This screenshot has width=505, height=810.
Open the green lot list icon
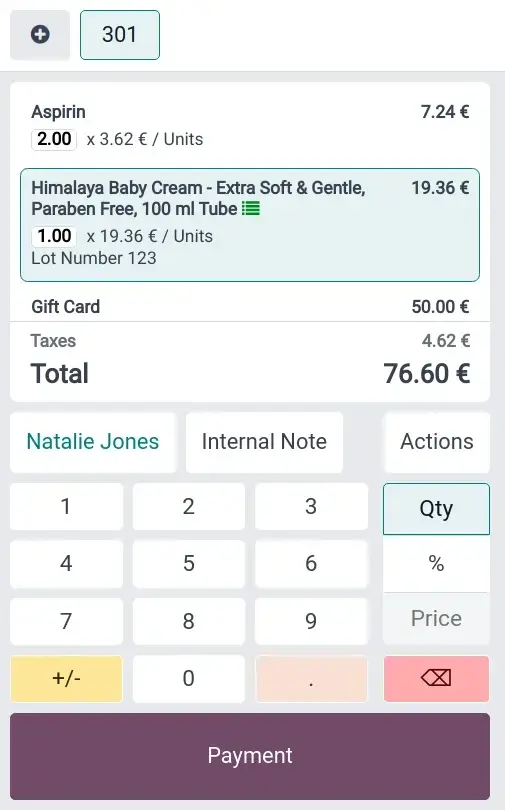(x=251, y=209)
